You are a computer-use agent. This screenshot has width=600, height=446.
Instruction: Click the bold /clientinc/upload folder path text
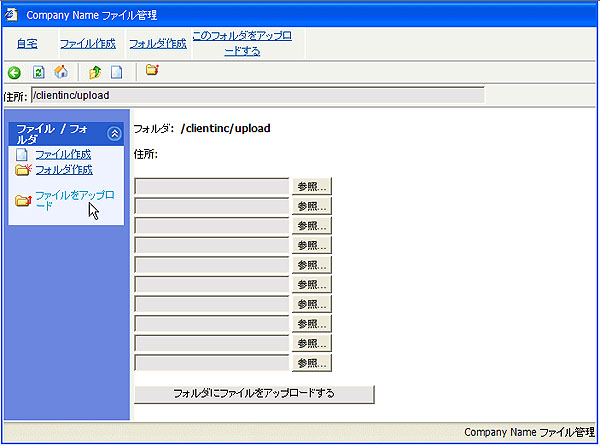(x=225, y=128)
